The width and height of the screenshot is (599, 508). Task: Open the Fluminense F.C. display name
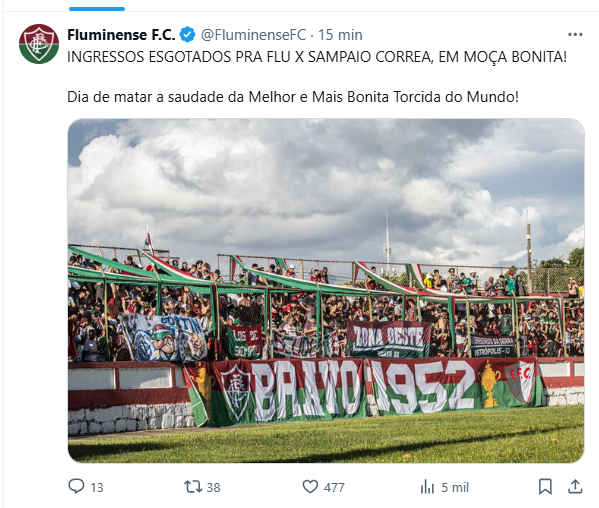tap(121, 35)
